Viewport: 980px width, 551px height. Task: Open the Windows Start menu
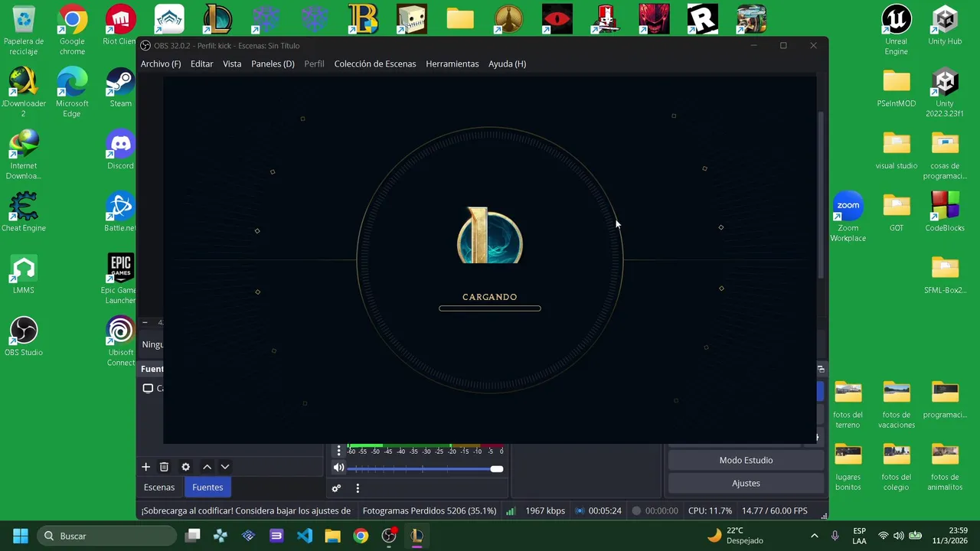pyautogui.click(x=21, y=536)
